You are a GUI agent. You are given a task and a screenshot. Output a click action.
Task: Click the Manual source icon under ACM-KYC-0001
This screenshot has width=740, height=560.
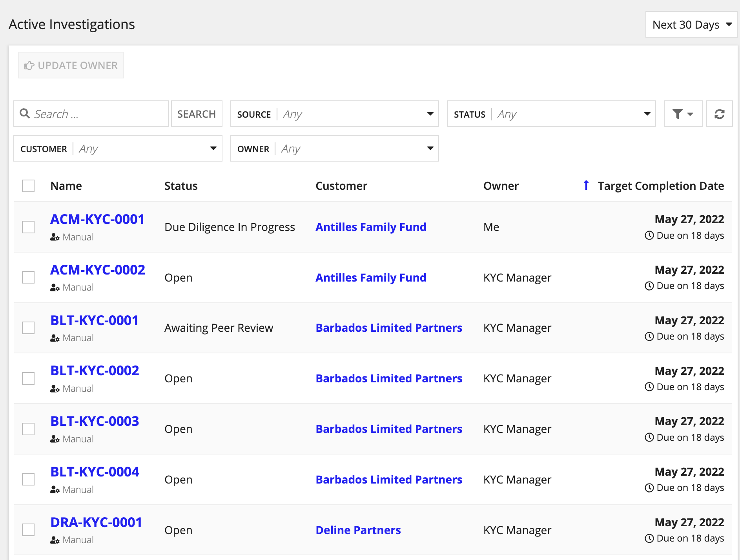55,237
